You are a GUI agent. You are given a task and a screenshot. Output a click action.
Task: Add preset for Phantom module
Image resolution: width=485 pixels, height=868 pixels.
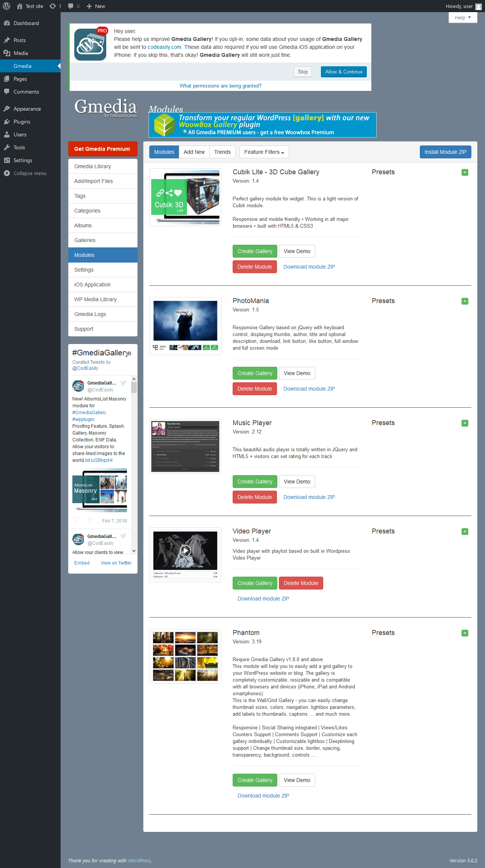click(465, 633)
